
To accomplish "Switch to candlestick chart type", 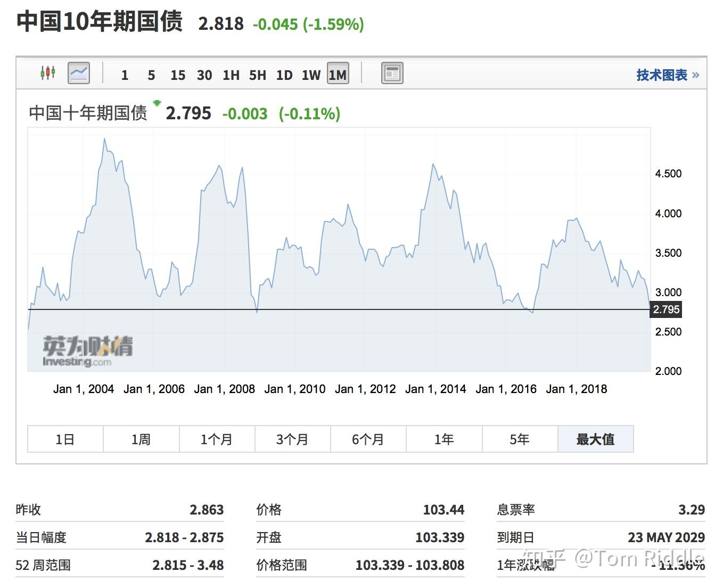I will click(48, 73).
